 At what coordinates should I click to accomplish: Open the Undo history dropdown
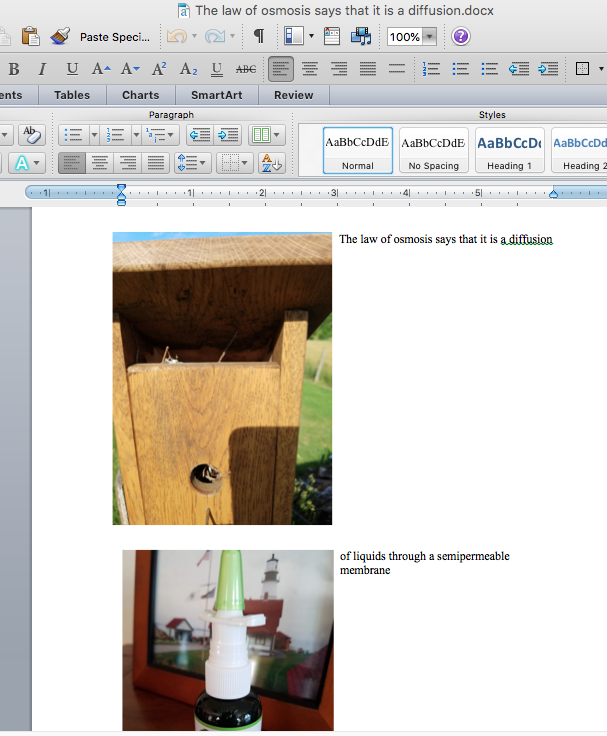(194, 36)
